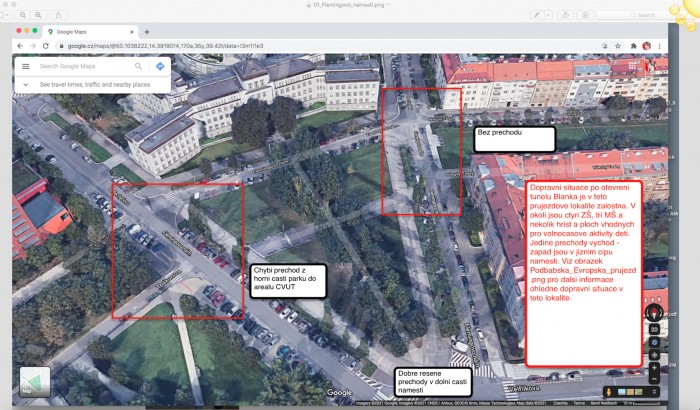
Task: Toggle the 2D view button
Action: (x=654, y=330)
